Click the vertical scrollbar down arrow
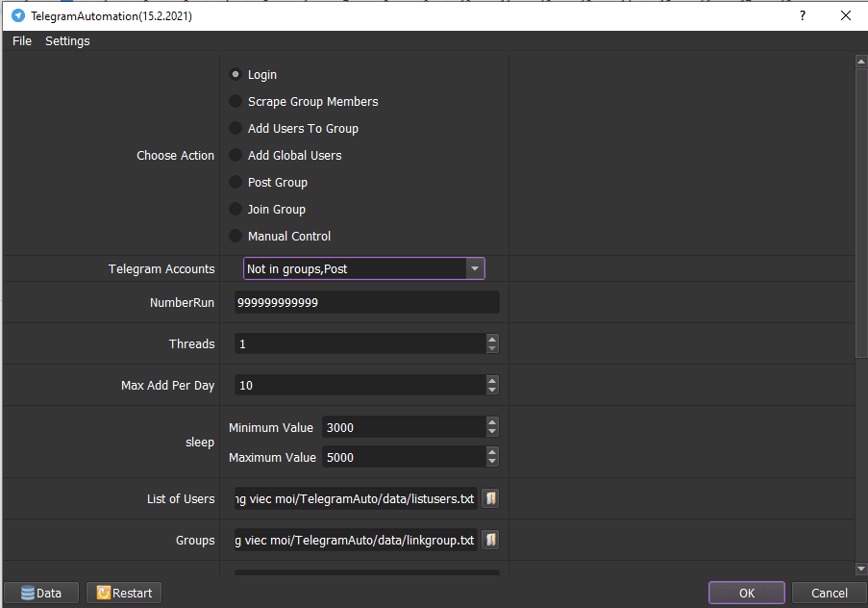868x608 pixels. pyautogui.click(x=861, y=569)
